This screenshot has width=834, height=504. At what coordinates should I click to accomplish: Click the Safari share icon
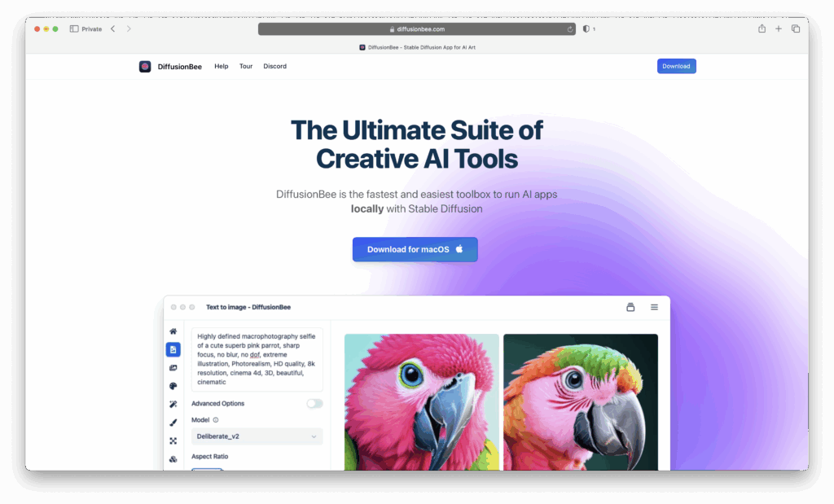coord(762,28)
